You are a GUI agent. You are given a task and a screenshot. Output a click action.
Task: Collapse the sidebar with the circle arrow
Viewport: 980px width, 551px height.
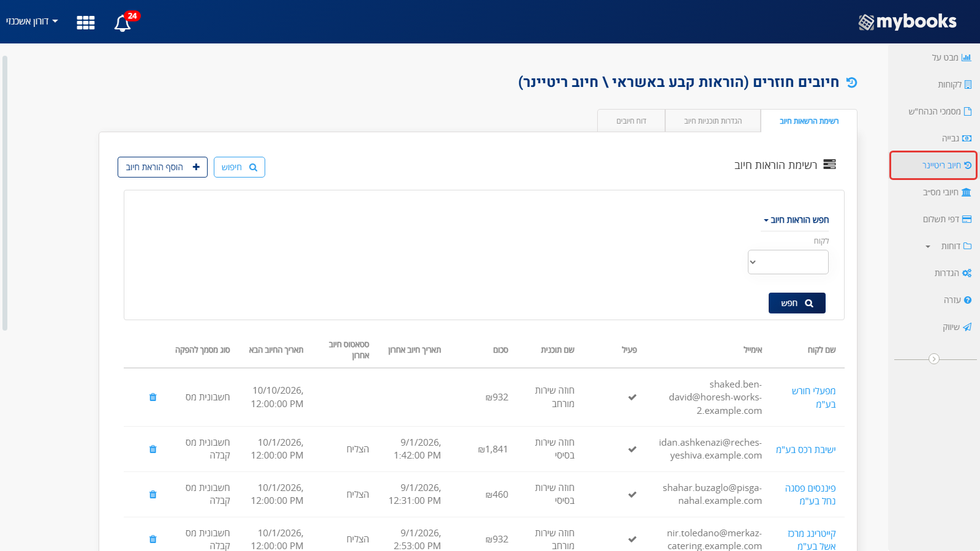click(x=934, y=359)
